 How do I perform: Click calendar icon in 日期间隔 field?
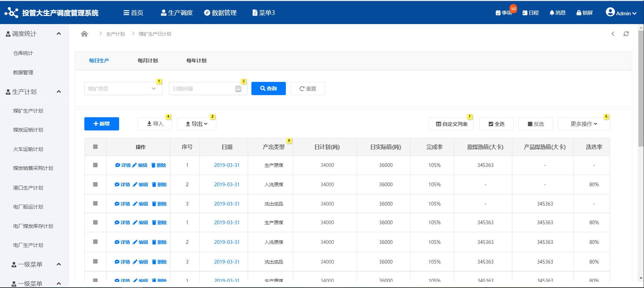click(x=238, y=89)
